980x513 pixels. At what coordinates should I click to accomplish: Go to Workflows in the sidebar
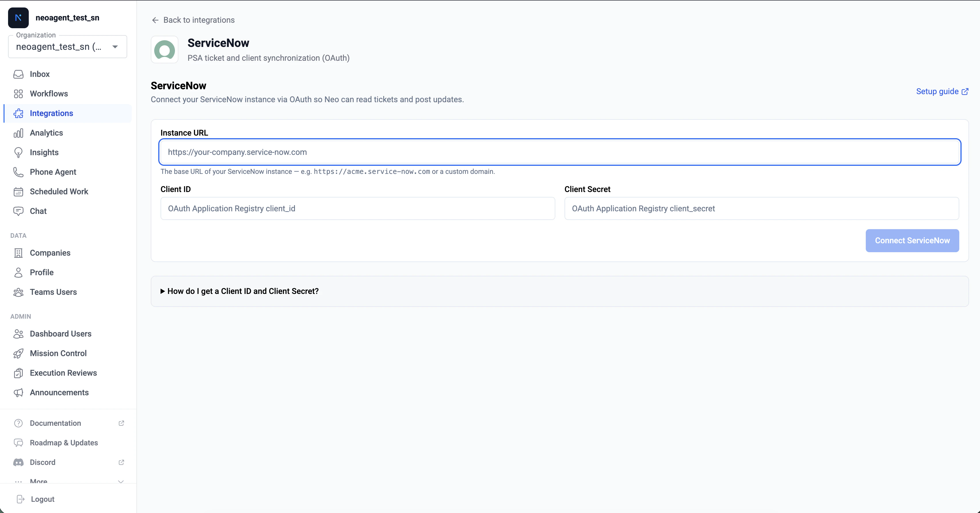point(68,94)
